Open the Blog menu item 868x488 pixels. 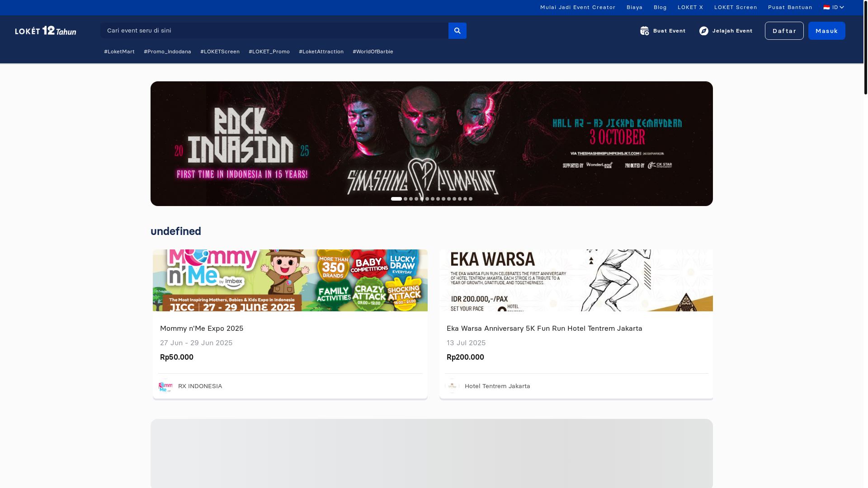click(x=660, y=7)
